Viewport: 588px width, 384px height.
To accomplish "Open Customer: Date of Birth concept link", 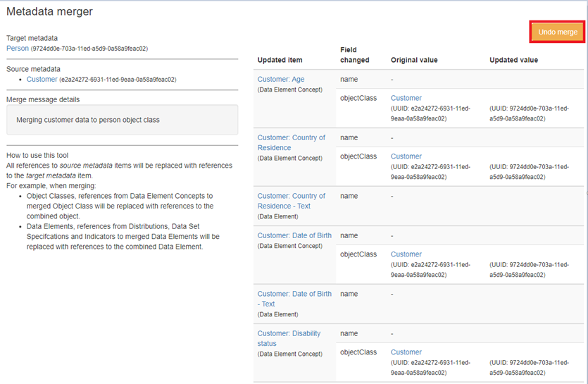I will [294, 235].
